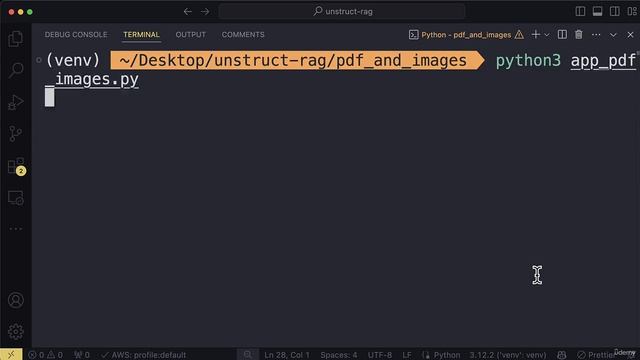Open the Search view in activity bar

pyautogui.click(x=16, y=70)
